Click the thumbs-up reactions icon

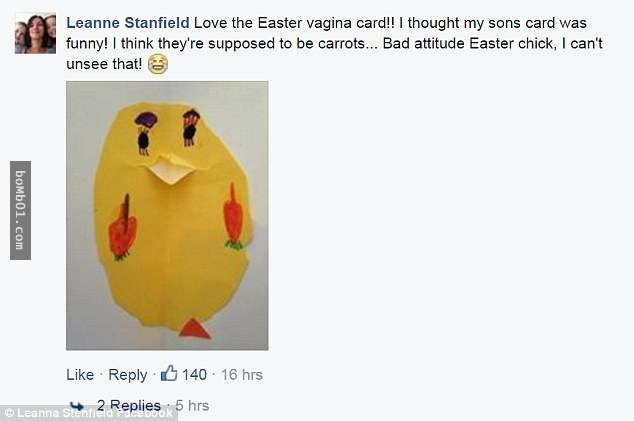click(169, 375)
